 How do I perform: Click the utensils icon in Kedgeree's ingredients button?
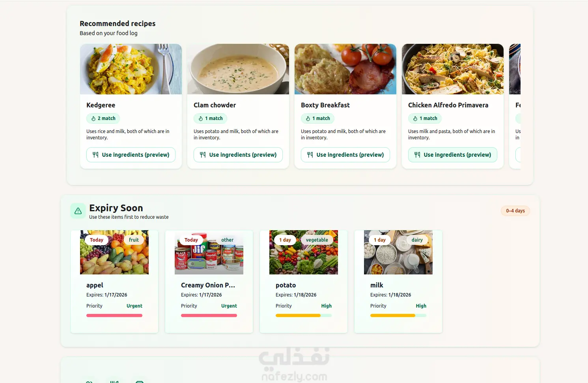pyautogui.click(x=95, y=155)
